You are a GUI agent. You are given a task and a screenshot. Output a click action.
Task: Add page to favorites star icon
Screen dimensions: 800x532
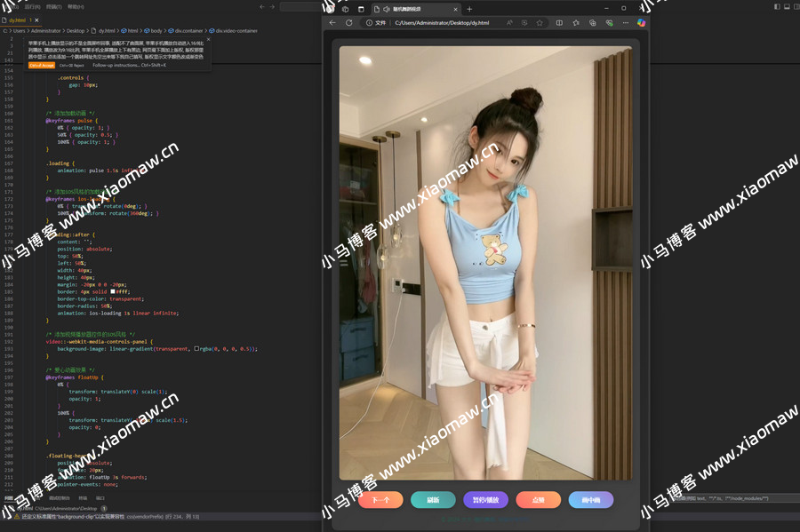tap(575, 22)
